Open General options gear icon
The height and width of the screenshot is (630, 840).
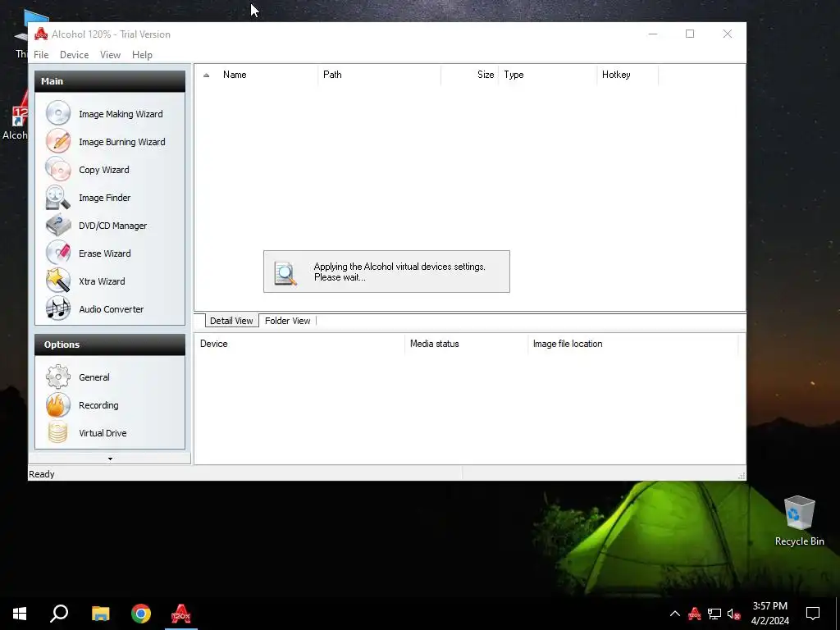coord(58,377)
